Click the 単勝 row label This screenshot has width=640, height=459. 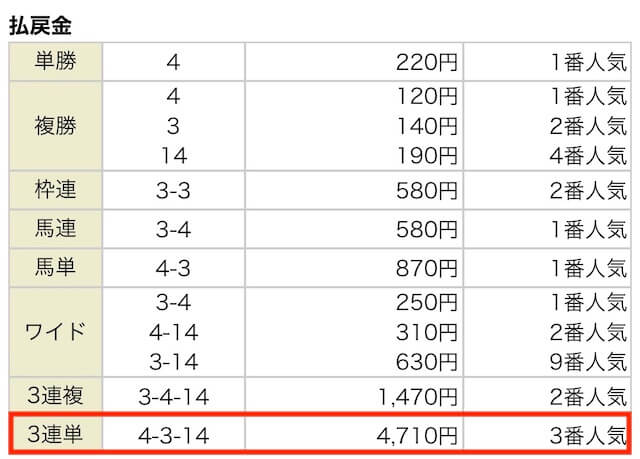[55, 62]
